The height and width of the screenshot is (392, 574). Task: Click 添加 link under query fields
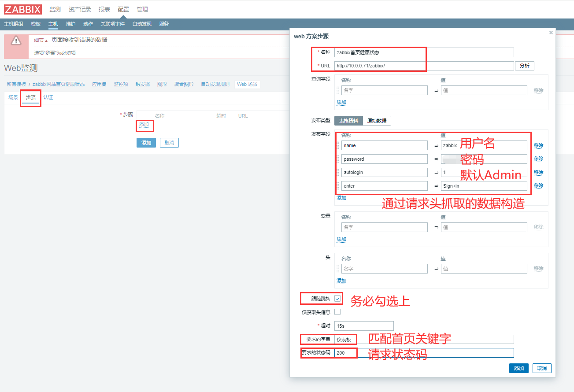coord(341,102)
